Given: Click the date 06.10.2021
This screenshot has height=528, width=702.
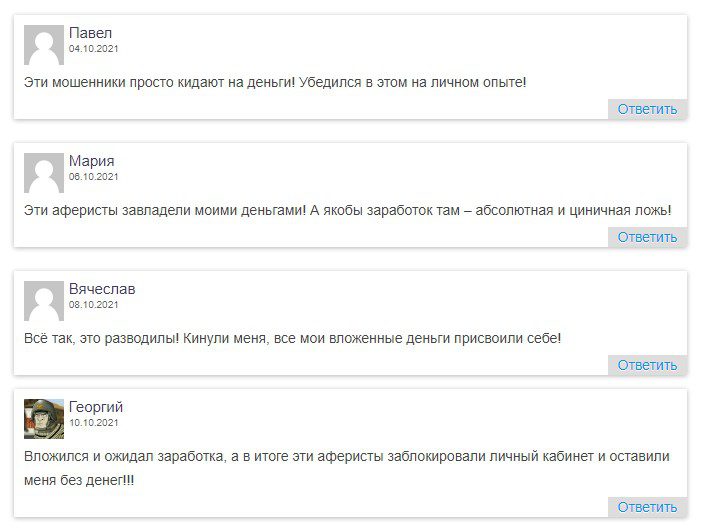Looking at the screenshot, I should (x=94, y=176).
